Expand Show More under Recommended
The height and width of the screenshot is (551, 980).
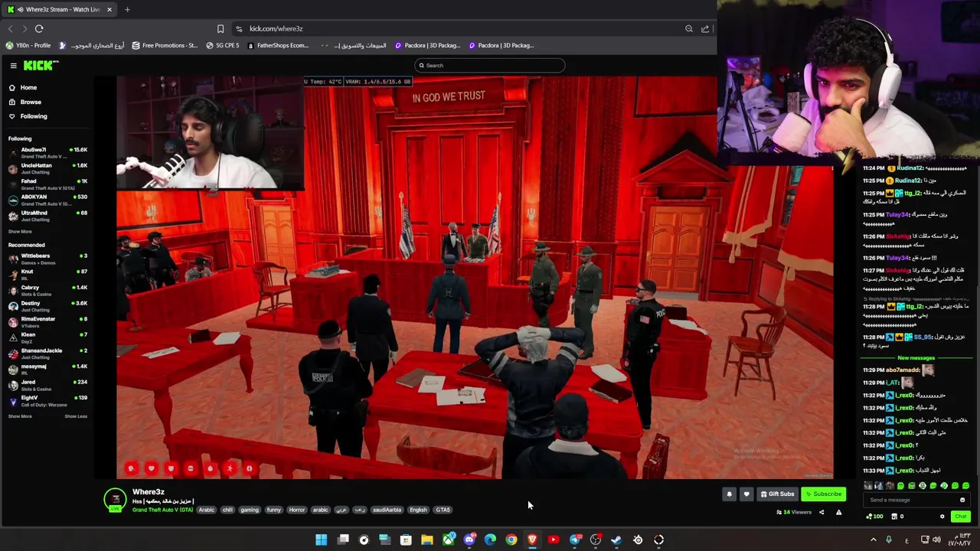[20, 416]
